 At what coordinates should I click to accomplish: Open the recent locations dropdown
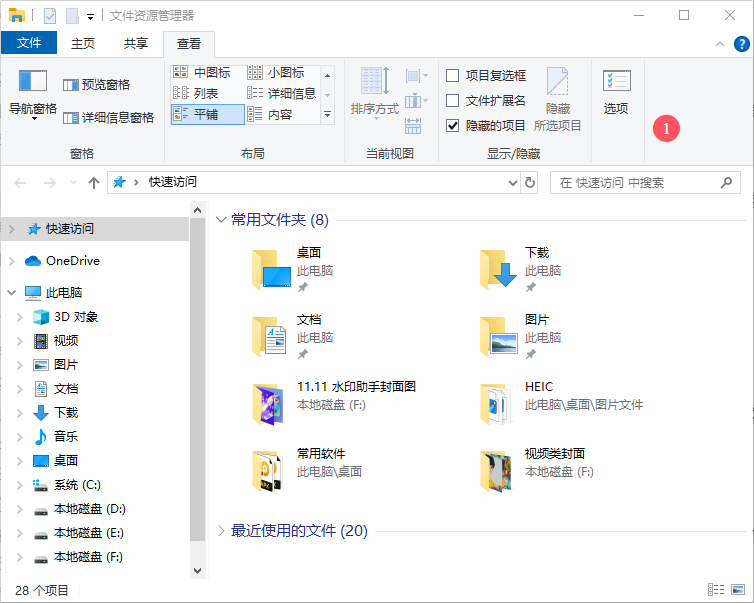click(x=73, y=183)
